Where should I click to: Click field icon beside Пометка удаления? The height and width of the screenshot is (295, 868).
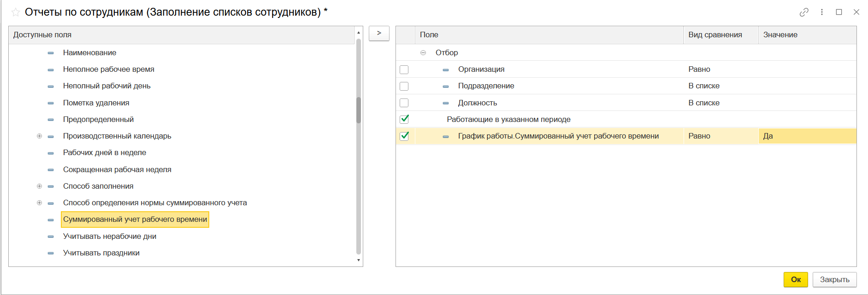click(x=51, y=103)
